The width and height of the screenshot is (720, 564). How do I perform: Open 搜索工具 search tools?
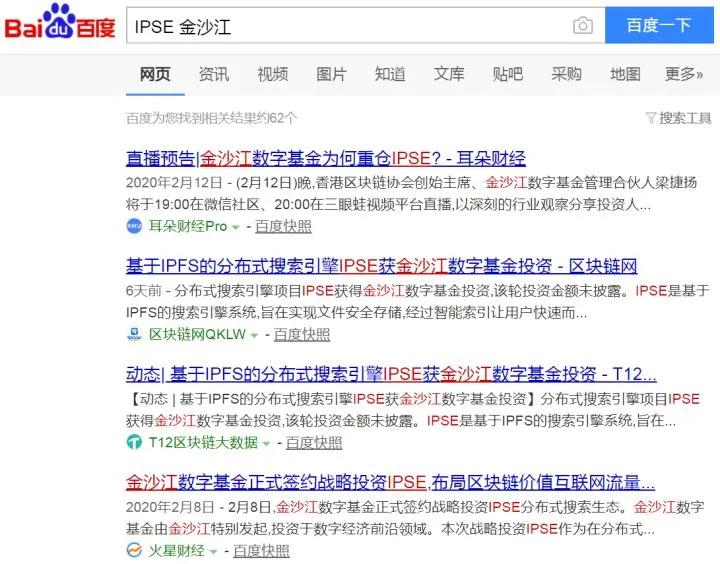click(685, 118)
